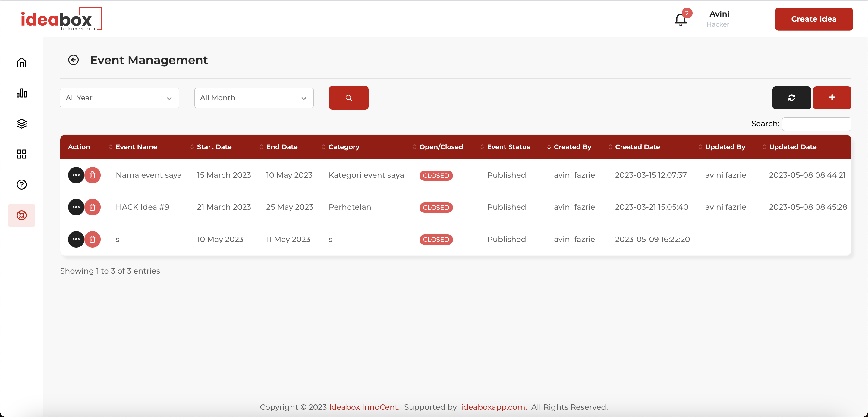Go back using the arrow beside Event Management
Viewport: 868px width, 417px height.
pos(73,60)
